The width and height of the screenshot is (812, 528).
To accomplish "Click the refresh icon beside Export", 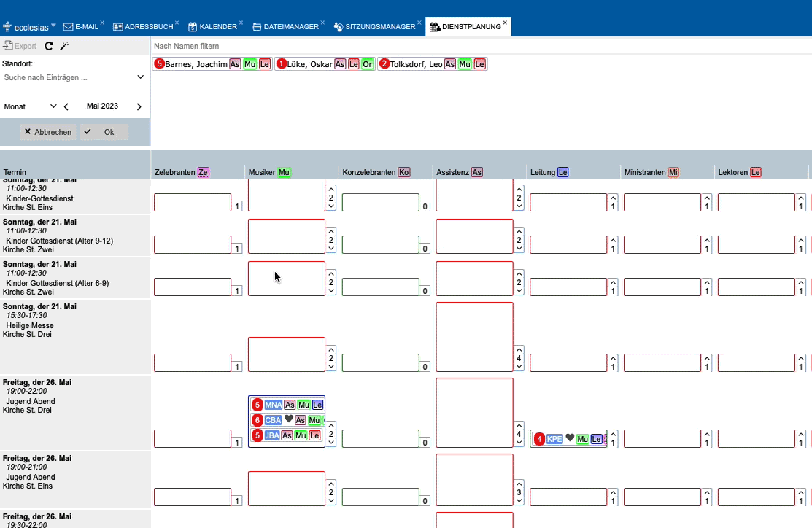I will 49,46.
